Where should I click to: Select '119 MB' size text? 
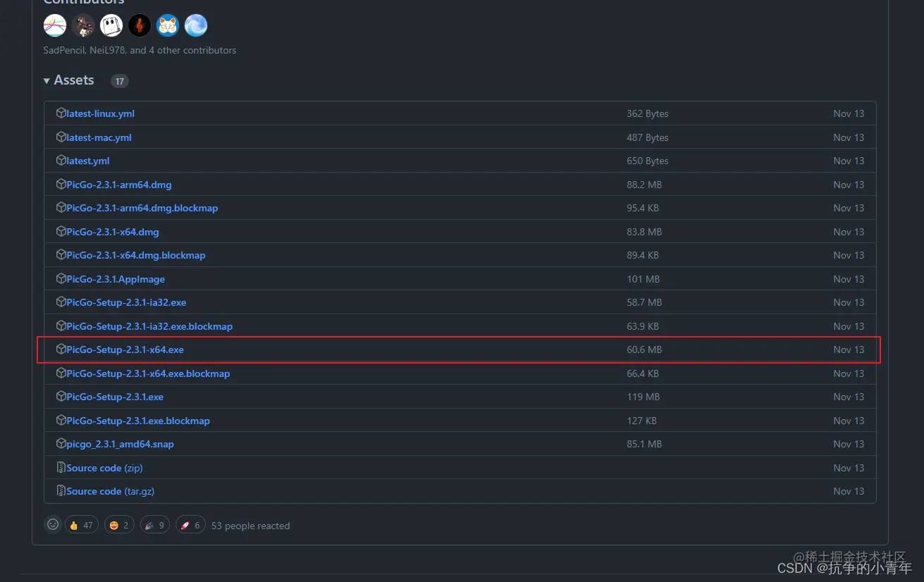(643, 397)
